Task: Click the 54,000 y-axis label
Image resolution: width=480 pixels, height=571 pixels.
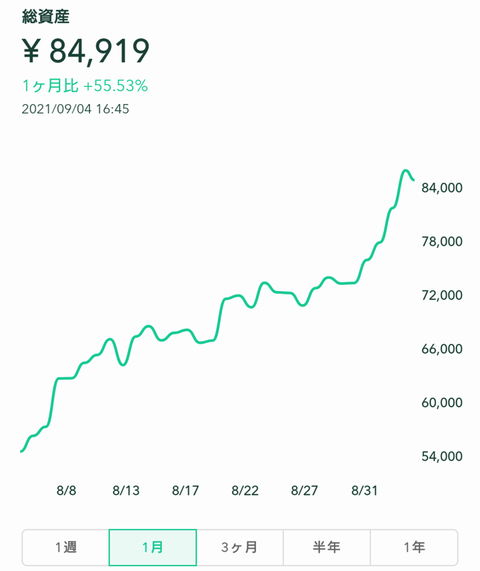Action: point(442,456)
